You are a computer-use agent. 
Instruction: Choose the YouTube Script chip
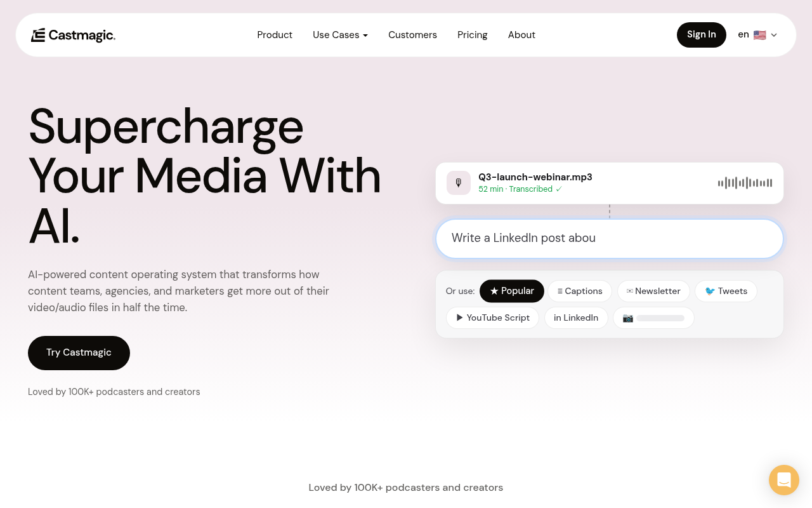point(493,317)
